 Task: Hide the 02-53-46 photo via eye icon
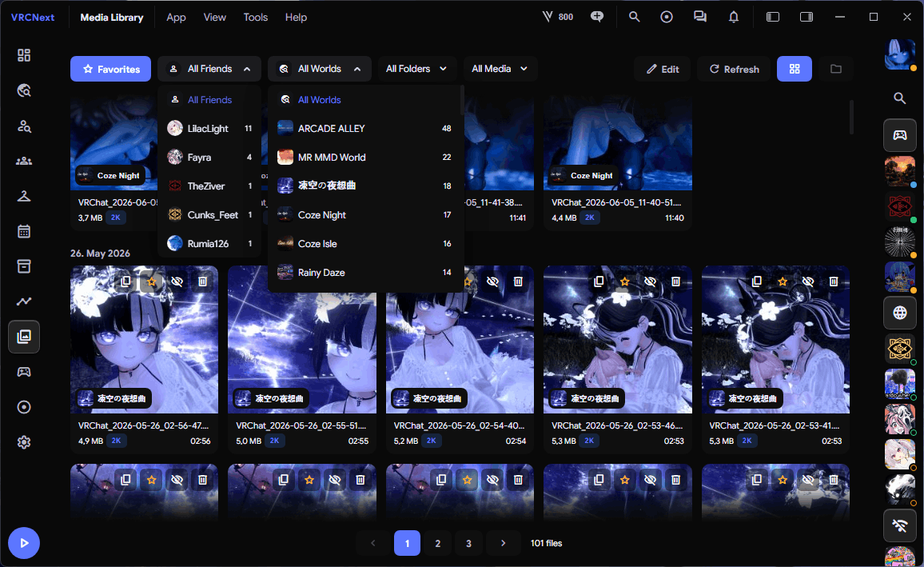pyautogui.click(x=650, y=282)
